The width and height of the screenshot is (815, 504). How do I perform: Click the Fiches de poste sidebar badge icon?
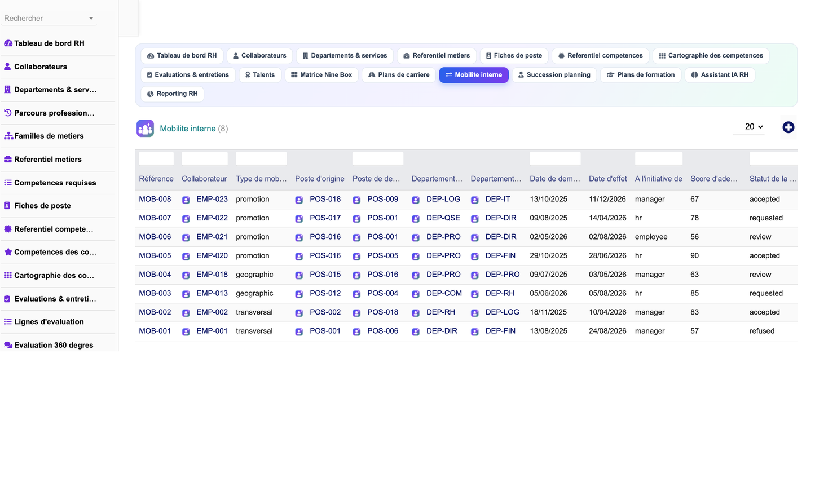point(7,206)
